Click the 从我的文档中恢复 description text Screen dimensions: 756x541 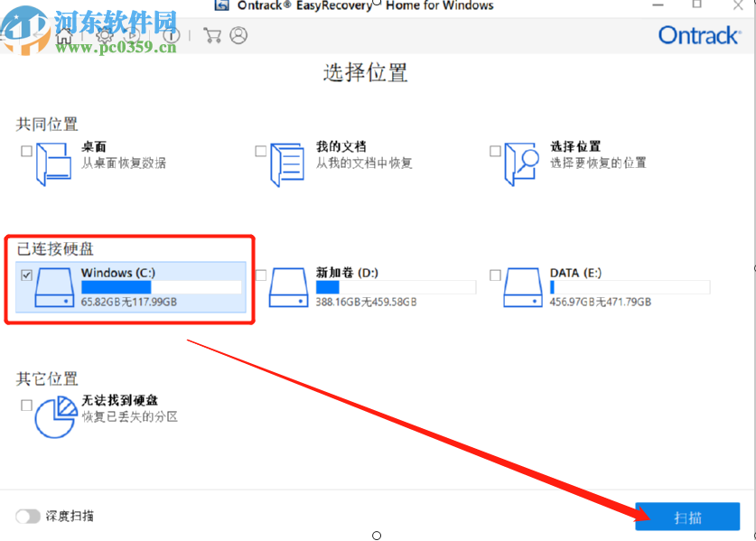coord(364,163)
